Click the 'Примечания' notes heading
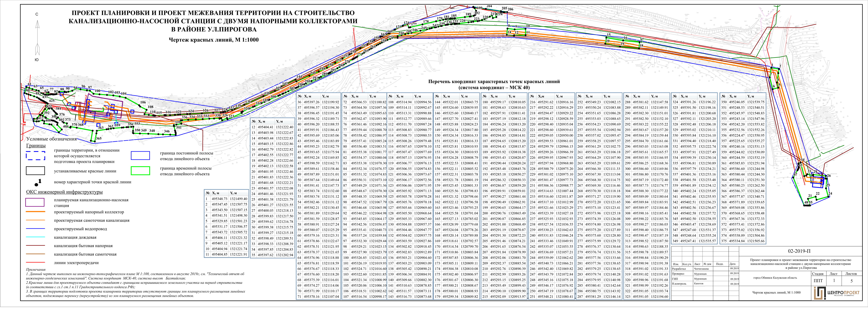 (35, 270)
